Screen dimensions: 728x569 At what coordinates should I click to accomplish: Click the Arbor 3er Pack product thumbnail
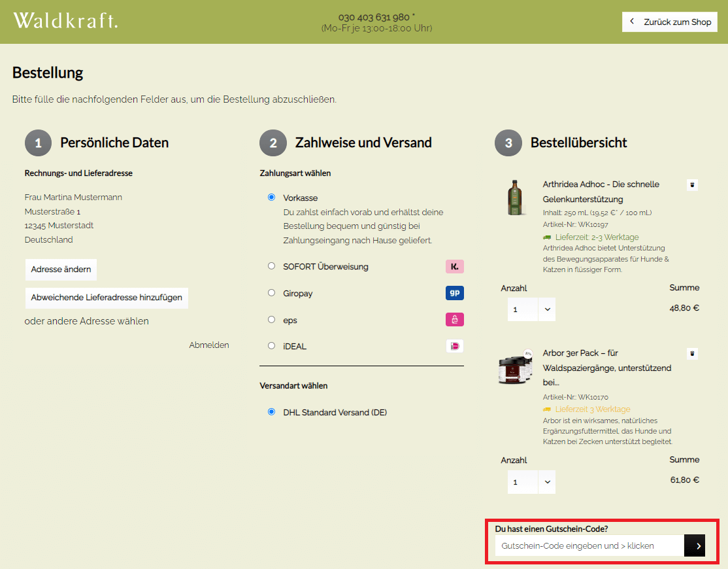515,367
